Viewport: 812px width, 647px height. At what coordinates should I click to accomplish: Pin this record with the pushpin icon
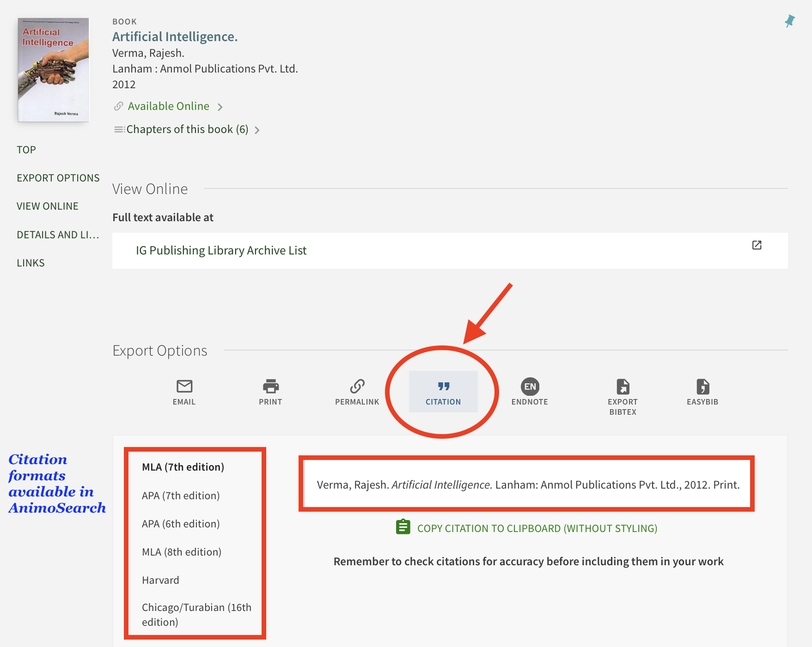pos(789,21)
